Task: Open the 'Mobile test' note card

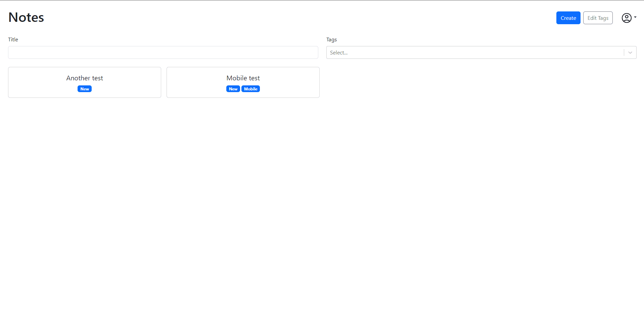Action: (243, 82)
